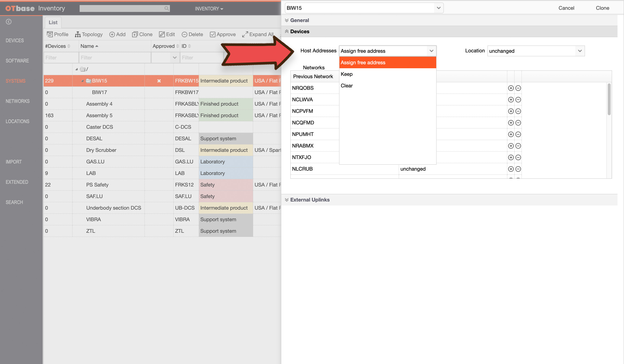Open the Location unchanged dropdown
The image size is (624, 364).
[x=536, y=51]
